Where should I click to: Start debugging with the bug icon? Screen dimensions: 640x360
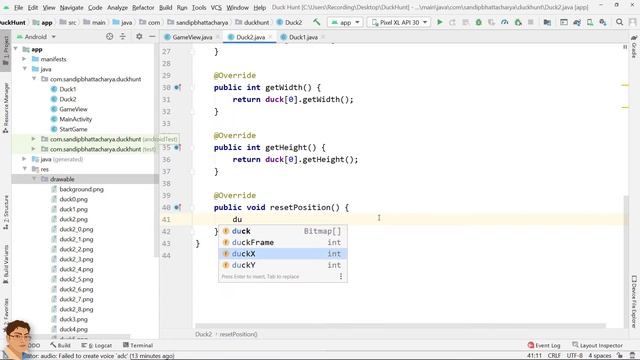pyautogui.click(x=478, y=22)
